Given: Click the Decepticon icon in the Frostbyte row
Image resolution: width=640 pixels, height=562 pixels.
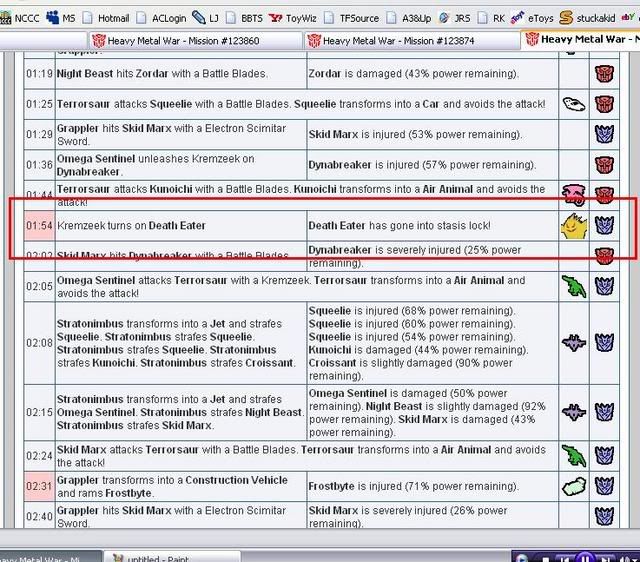Looking at the screenshot, I should click(604, 486).
